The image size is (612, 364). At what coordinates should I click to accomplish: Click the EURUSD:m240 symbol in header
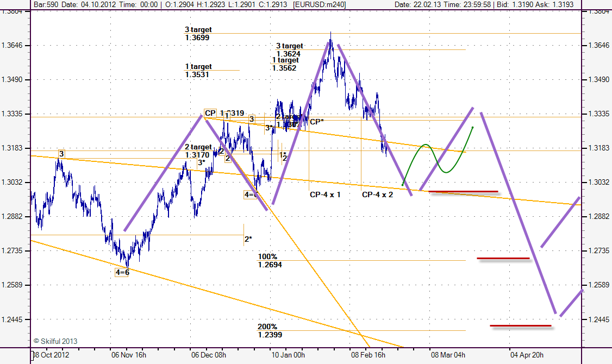point(320,4)
